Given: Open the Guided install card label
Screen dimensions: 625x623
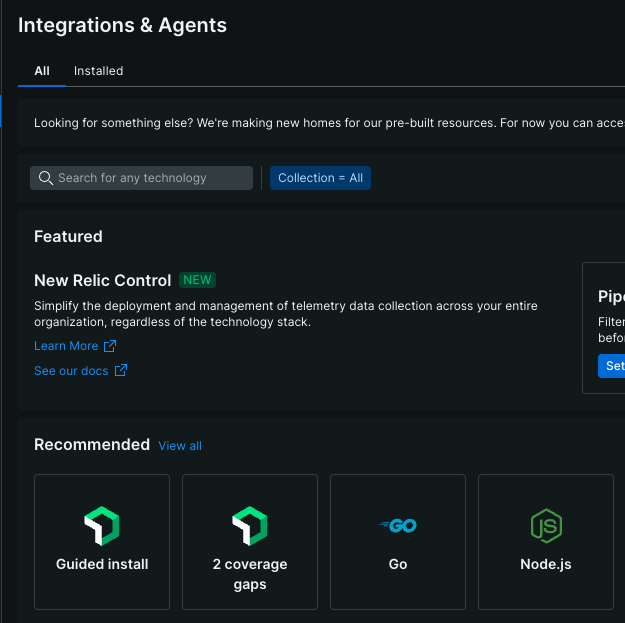Looking at the screenshot, I should coord(102,564).
